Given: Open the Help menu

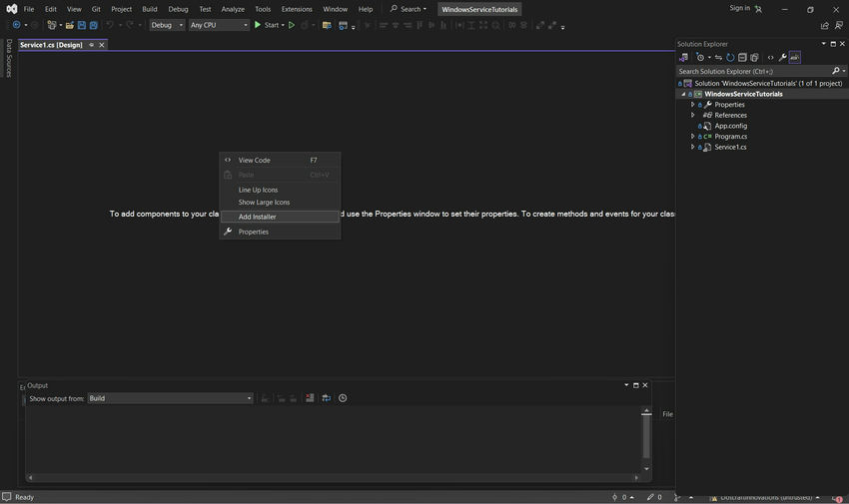Looking at the screenshot, I should pyautogui.click(x=366, y=9).
